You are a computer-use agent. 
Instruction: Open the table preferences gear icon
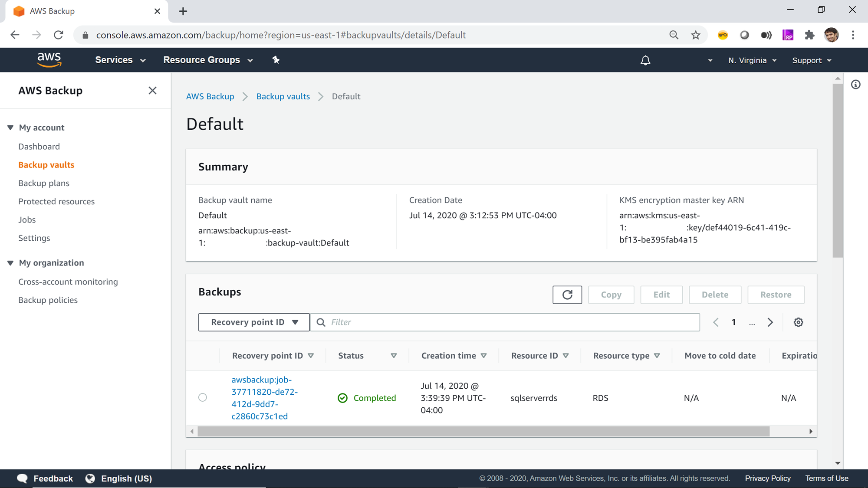[x=798, y=322]
